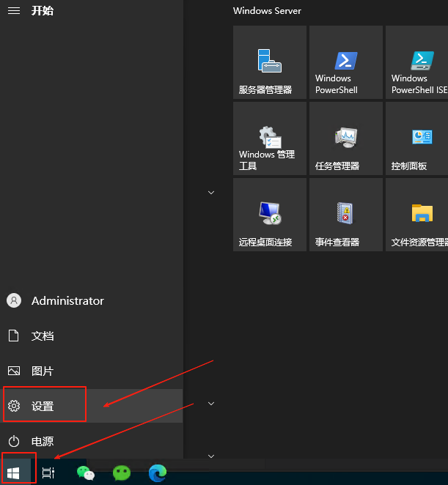Click the Administrator user avatar icon

click(x=14, y=300)
